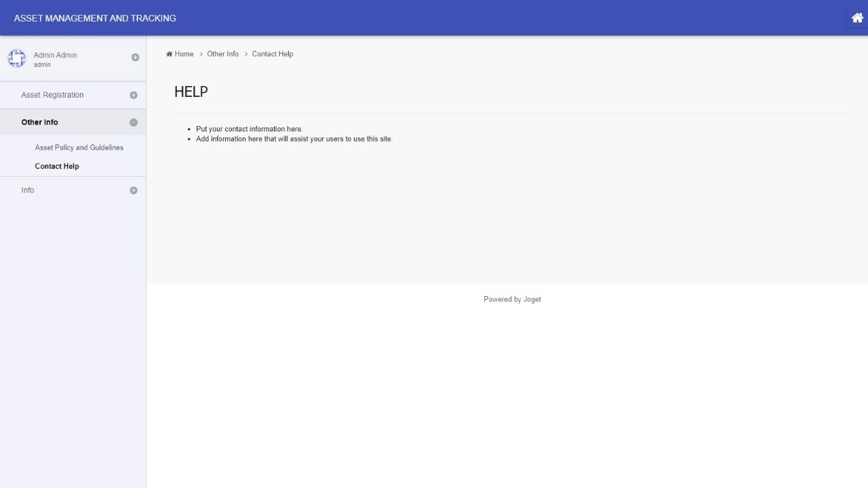Click the small home glyph in breadcrumb
The height and width of the screenshot is (488, 868).
[x=169, y=54]
